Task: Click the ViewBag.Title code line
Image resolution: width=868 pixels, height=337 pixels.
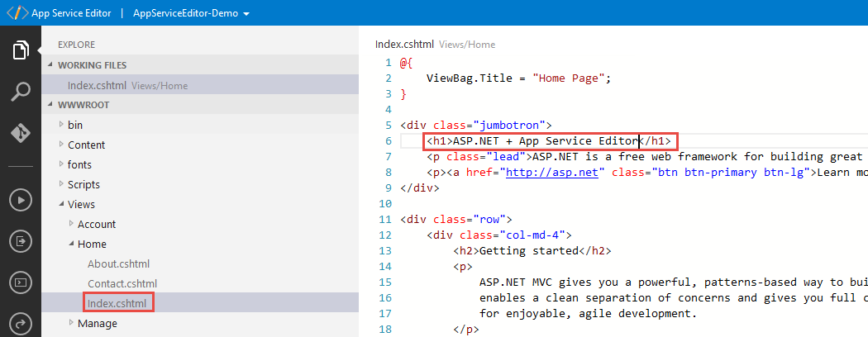Action: point(518,78)
